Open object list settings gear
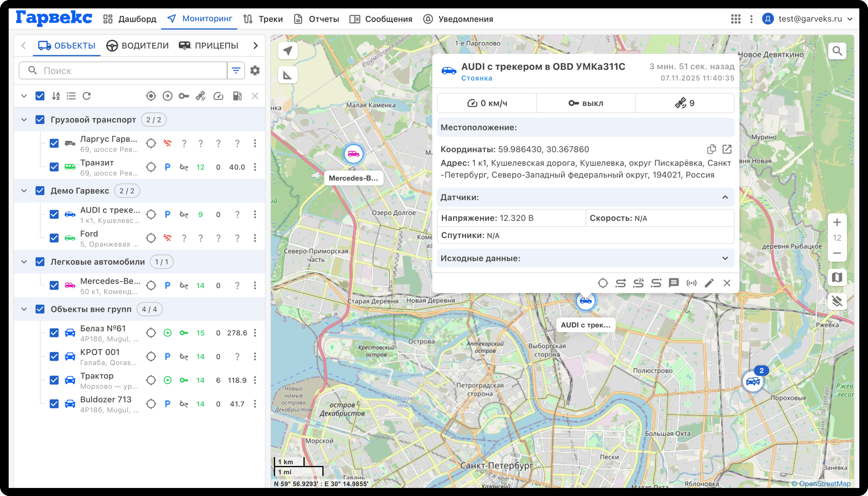 [255, 71]
